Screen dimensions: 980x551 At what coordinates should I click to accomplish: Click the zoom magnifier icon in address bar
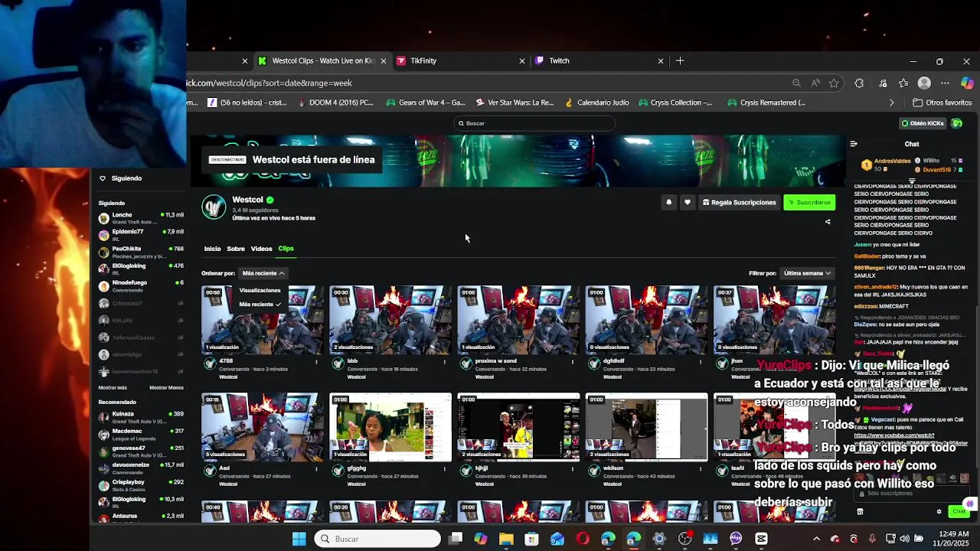[x=796, y=83]
